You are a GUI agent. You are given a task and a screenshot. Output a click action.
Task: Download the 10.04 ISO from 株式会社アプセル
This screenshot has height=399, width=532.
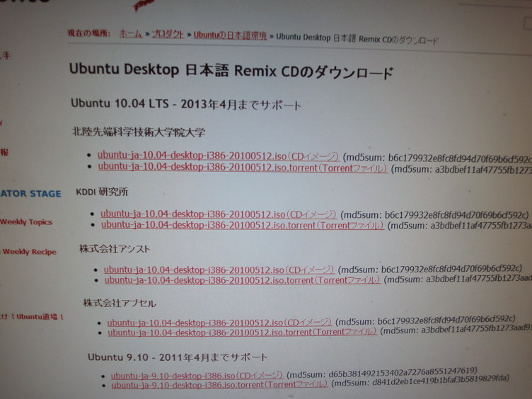pos(219,323)
